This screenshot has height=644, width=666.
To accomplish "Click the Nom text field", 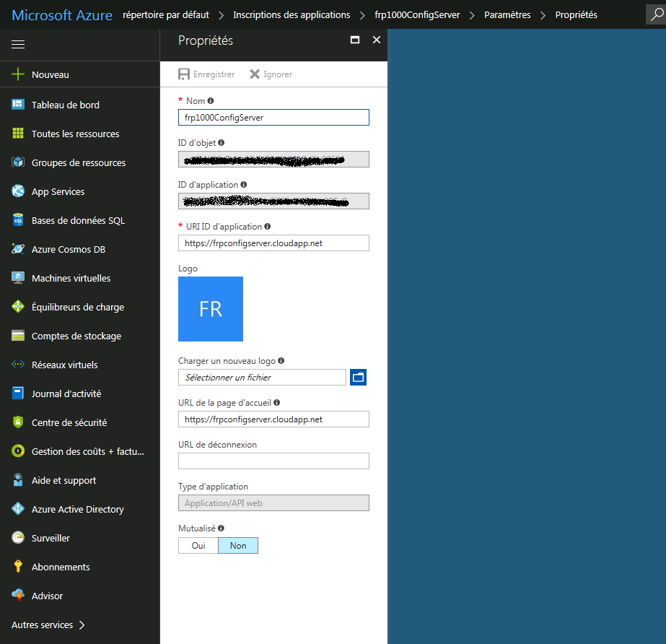I will (273, 118).
